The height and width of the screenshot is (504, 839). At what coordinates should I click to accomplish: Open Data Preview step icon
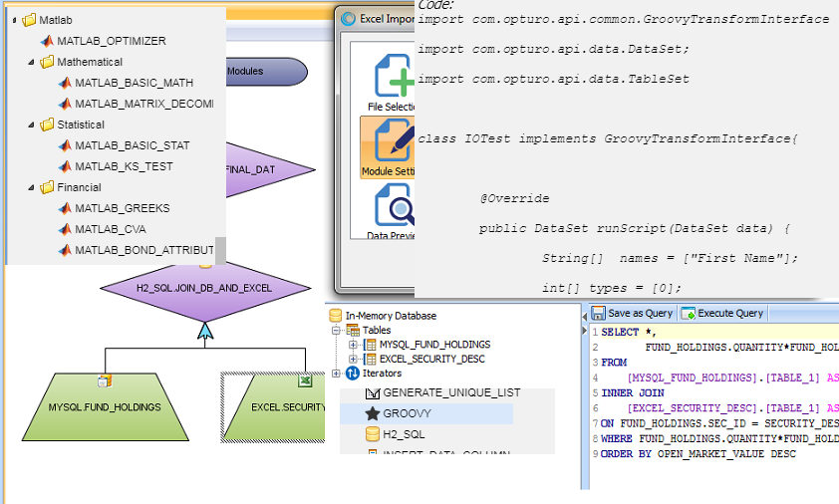(x=395, y=205)
